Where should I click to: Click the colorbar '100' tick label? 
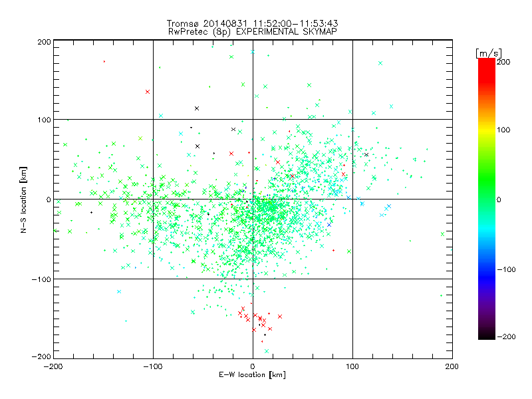(503, 130)
